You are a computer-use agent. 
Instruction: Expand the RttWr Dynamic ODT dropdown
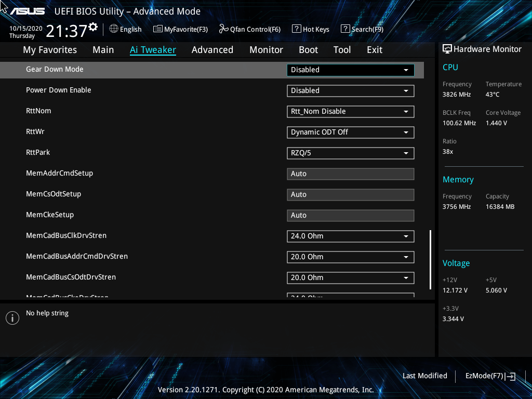pyautogui.click(x=351, y=132)
